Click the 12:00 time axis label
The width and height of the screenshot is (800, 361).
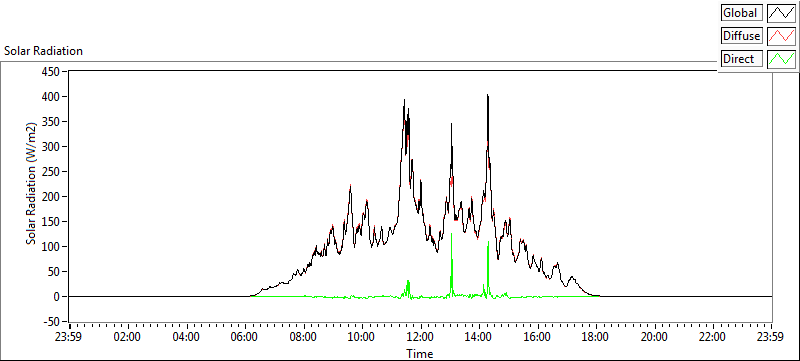420,337
